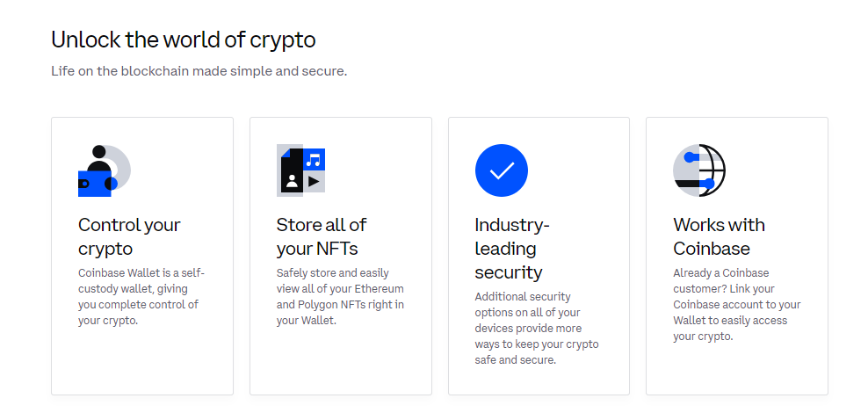The height and width of the screenshot is (420, 868).
Task: Click the music note in NFT icon
Action: pos(314,160)
